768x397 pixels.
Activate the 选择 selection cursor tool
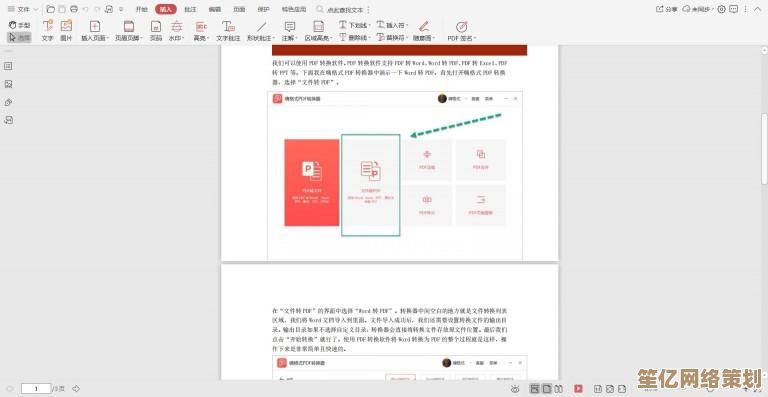coord(20,38)
